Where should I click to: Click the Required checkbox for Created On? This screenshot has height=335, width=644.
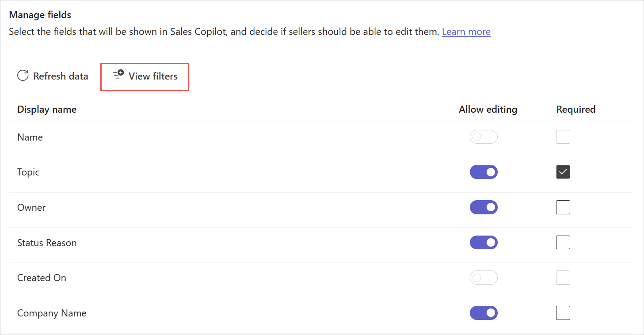point(563,278)
